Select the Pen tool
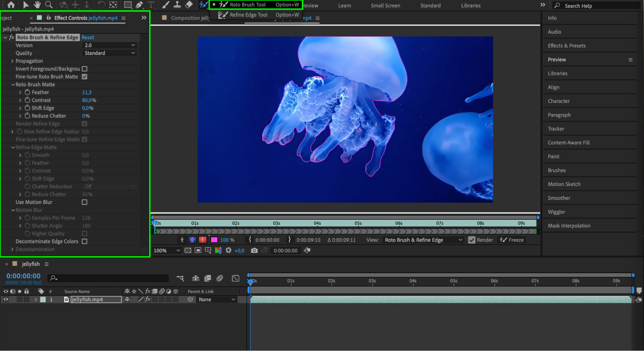 pyautogui.click(x=139, y=5)
